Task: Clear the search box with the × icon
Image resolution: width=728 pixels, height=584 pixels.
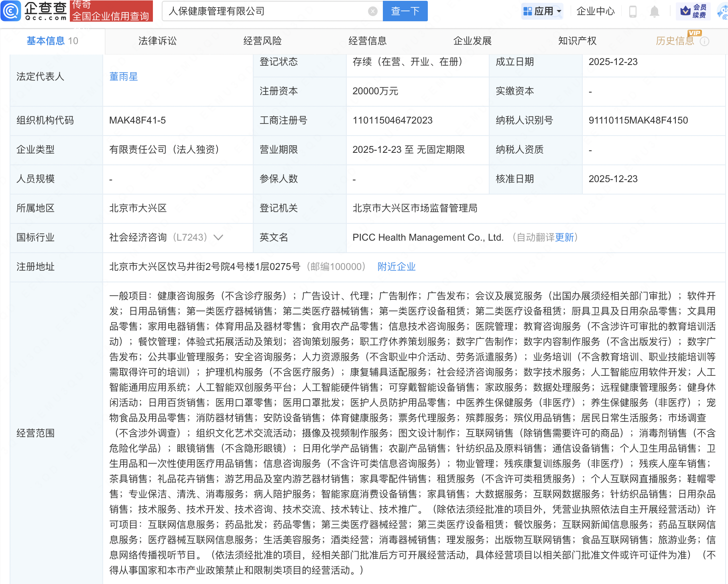Action: pyautogui.click(x=373, y=11)
